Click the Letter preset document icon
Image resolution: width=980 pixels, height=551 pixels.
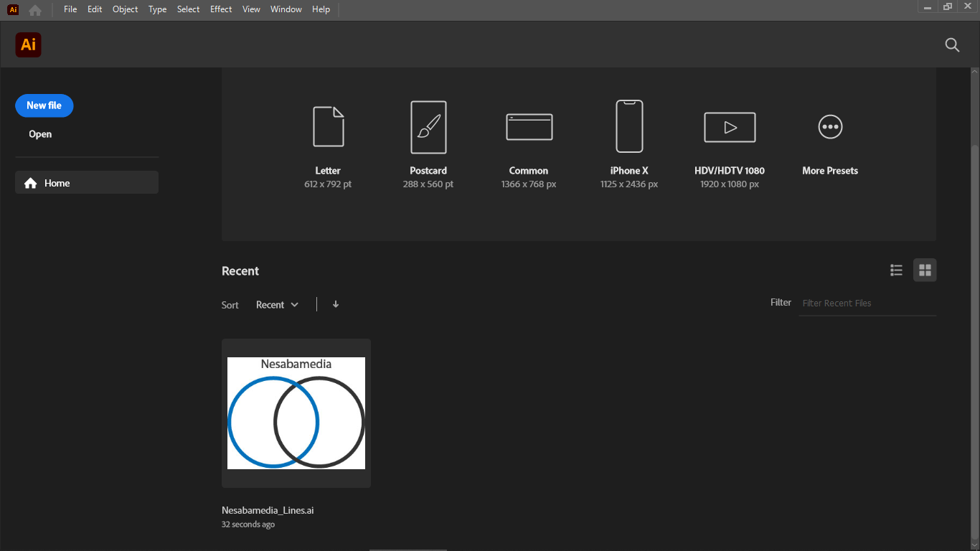[x=328, y=127]
